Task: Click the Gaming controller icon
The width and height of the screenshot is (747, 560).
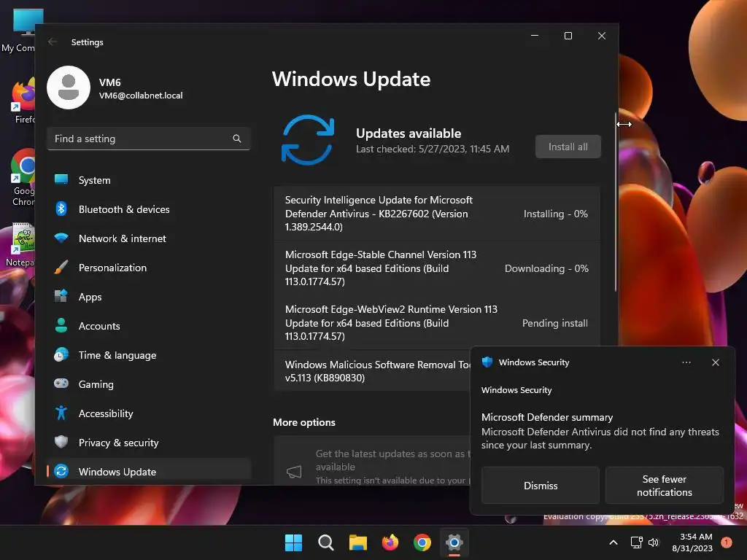Action: 61,384
